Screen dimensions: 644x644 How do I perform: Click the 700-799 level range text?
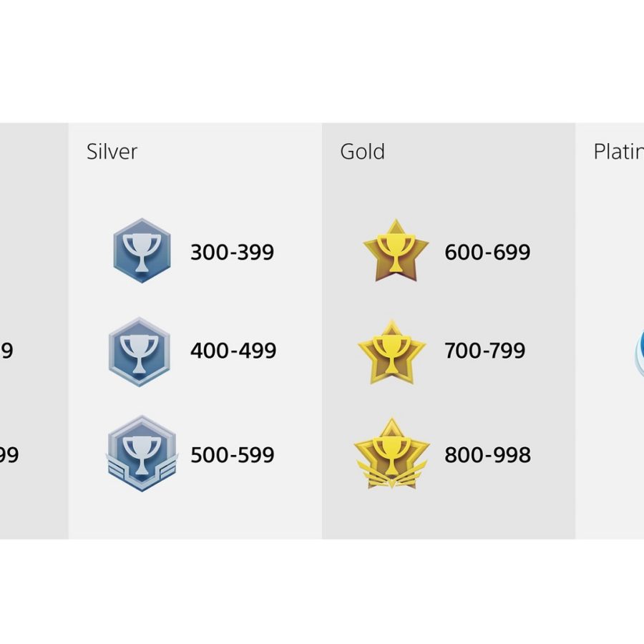point(484,351)
